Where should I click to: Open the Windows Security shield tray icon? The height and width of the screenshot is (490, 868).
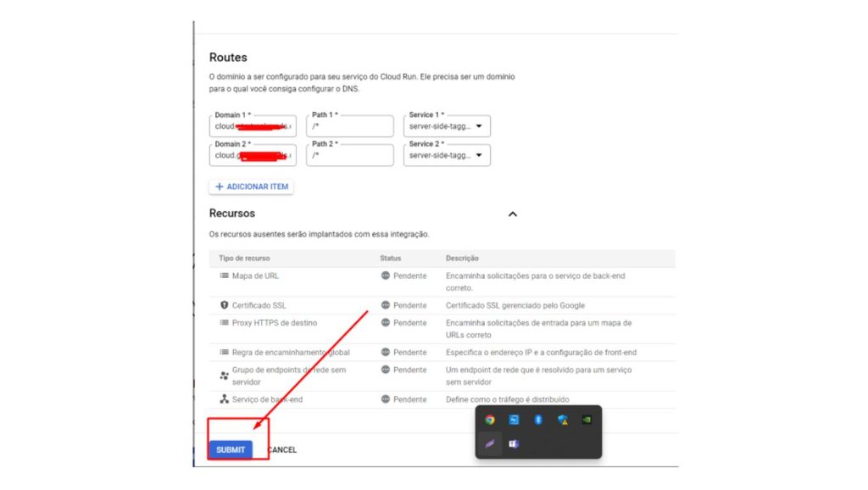(x=563, y=420)
